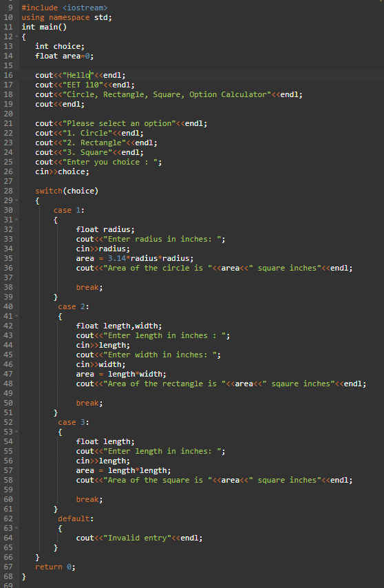384x588 pixels.
Task: Collapse the main function fold arrow at line 12
Action: 17,36
